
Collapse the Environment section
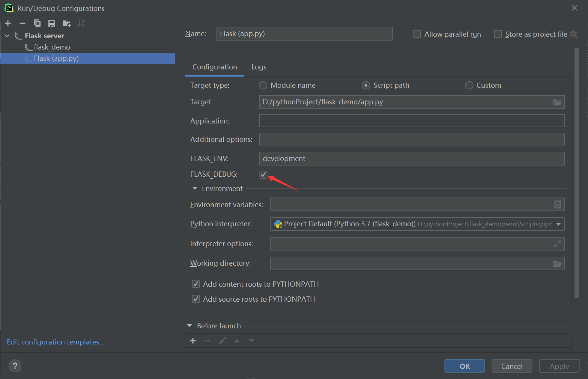[194, 188]
